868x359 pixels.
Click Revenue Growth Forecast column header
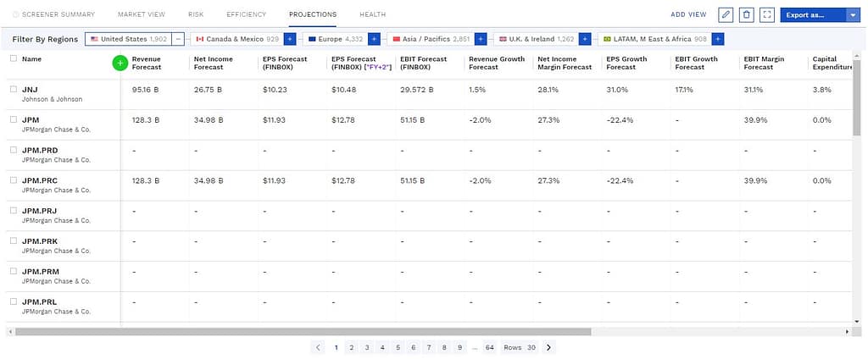tap(497, 63)
